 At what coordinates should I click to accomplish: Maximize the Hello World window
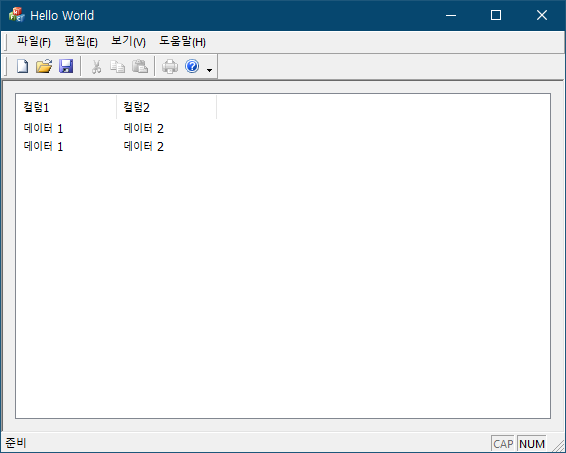click(x=496, y=15)
